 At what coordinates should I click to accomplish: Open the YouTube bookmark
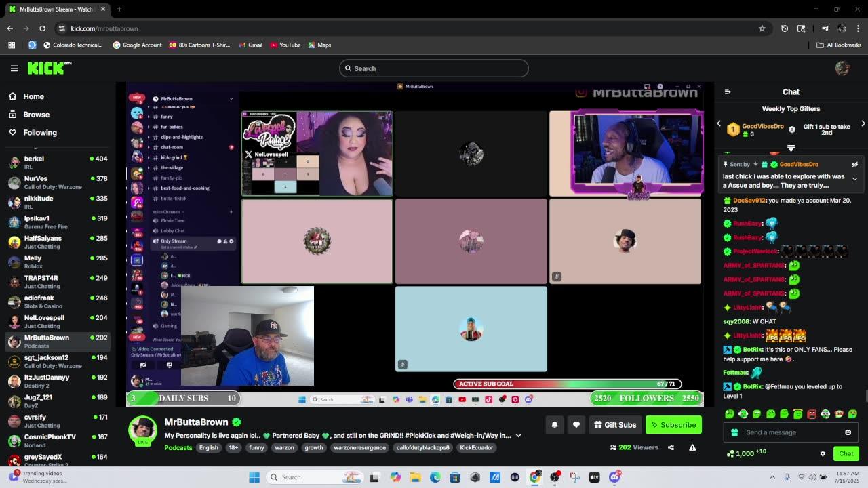click(x=285, y=45)
